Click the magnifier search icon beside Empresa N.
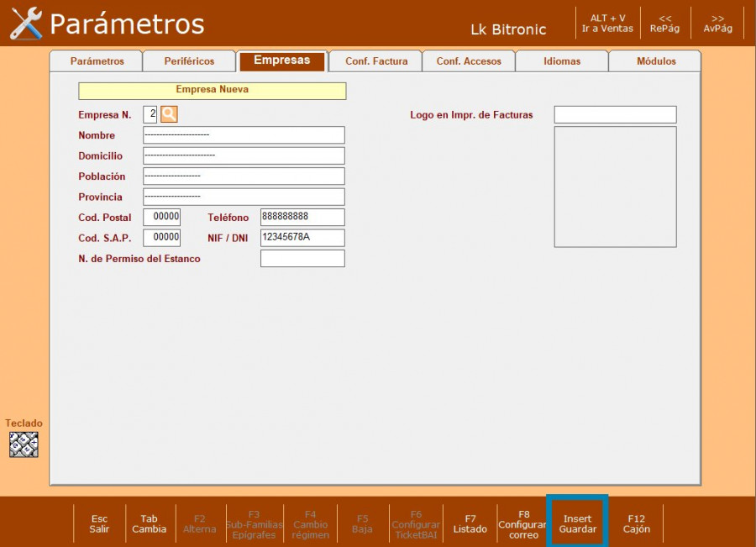Screen dimensions: 756x547 click(169, 114)
